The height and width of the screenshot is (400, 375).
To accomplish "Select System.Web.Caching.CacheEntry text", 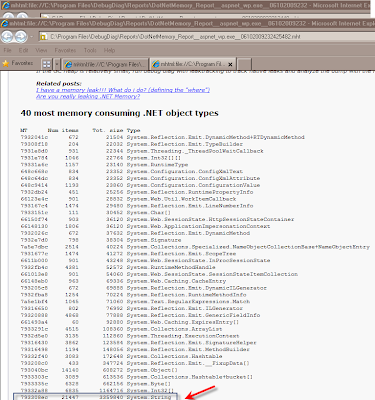I will 176,281.
